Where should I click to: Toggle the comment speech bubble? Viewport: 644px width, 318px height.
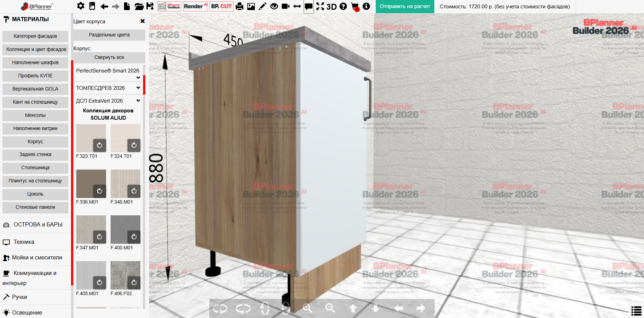click(x=308, y=7)
